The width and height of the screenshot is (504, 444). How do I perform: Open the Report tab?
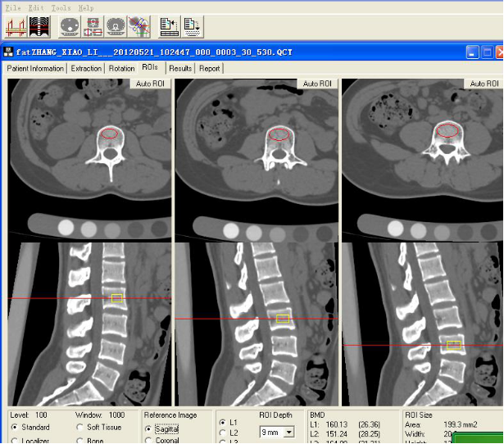(209, 69)
